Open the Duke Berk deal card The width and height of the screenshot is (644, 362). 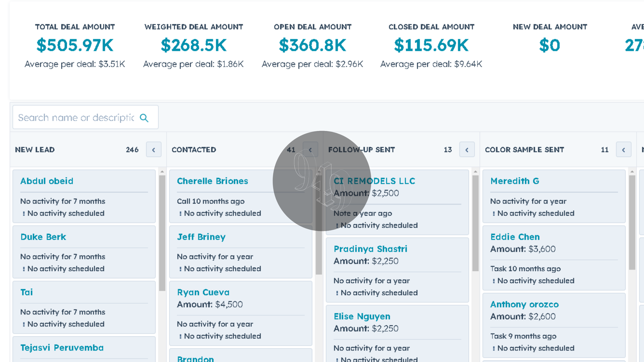pos(43,237)
